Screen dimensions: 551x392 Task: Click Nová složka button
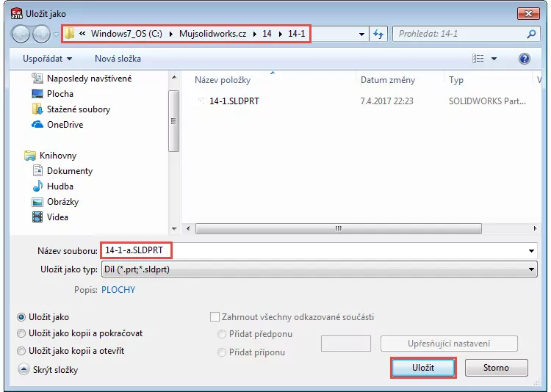tap(118, 59)
